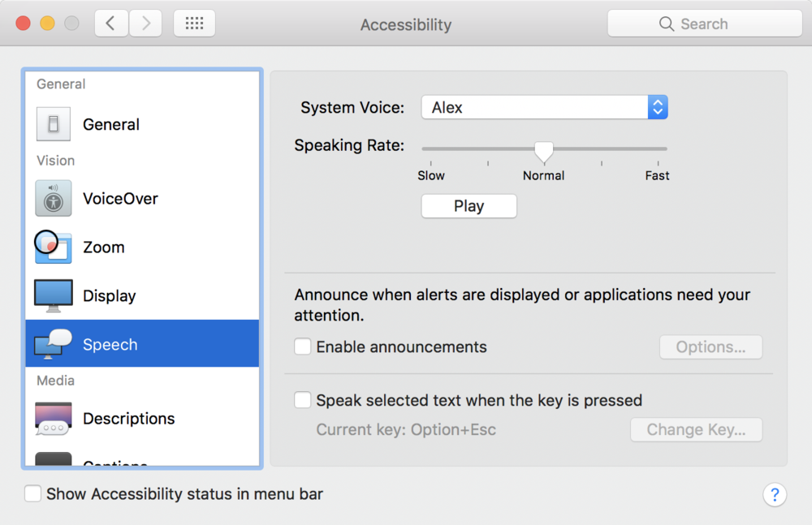Click the 'Accessibility' window title
Screen dimensions: 812x525
pos(406,24)
